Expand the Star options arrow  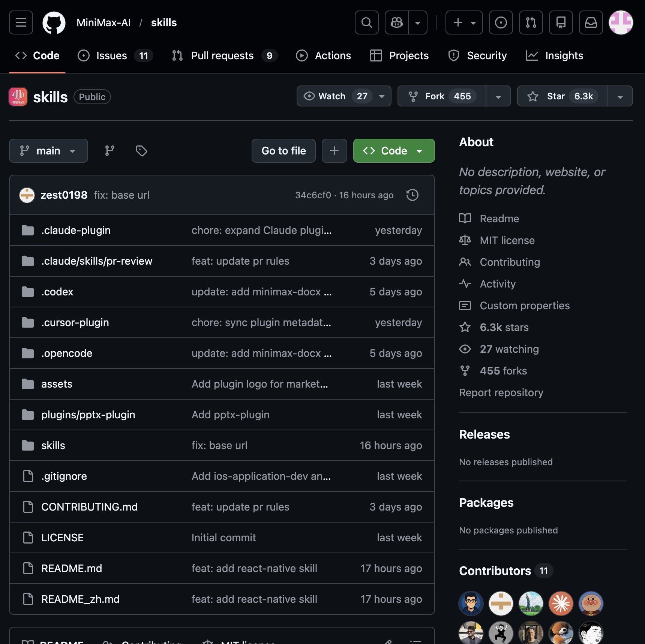(x=620, y=96)
